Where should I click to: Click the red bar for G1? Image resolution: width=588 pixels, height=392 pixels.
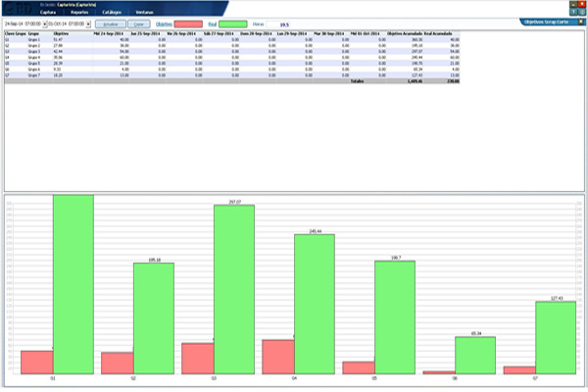(x=36, y=362)
